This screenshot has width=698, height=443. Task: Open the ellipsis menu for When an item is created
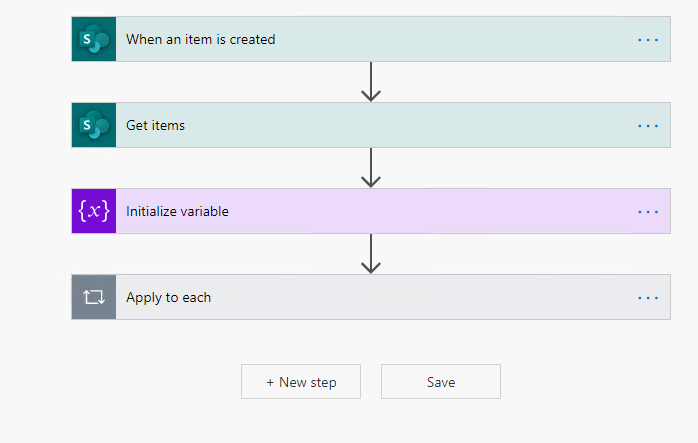pyautogui.click(x=648, y=40)
